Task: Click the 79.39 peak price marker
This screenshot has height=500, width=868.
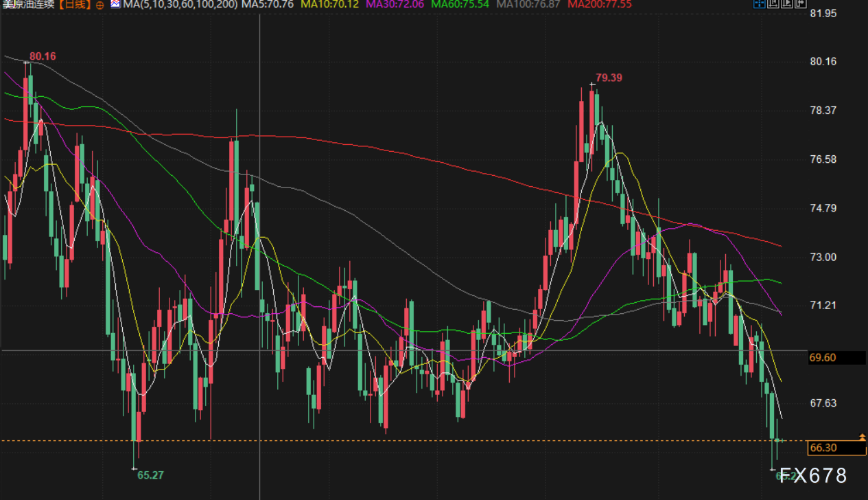Action: click(609, 78)
